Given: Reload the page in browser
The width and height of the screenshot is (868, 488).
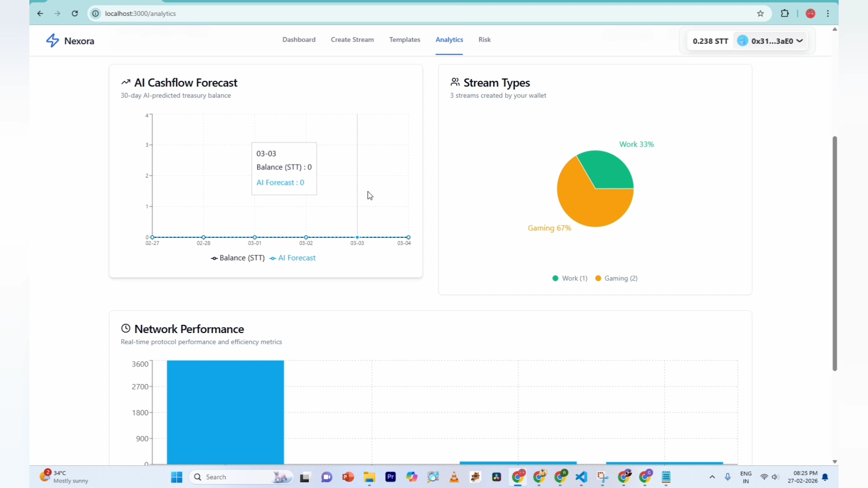Looking at the screenshot, I should coord(75,14).
